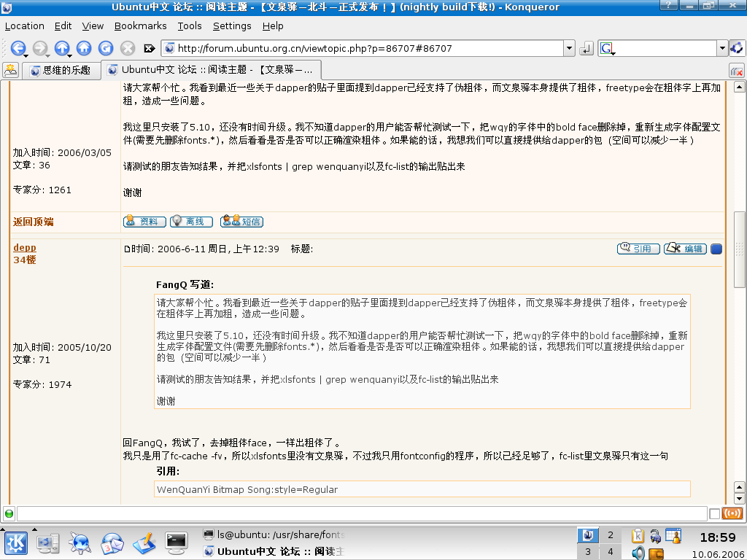Open Klipper clipboard tray icon
The width and height of the screenshot is (747, 560).
pos(638,536)
